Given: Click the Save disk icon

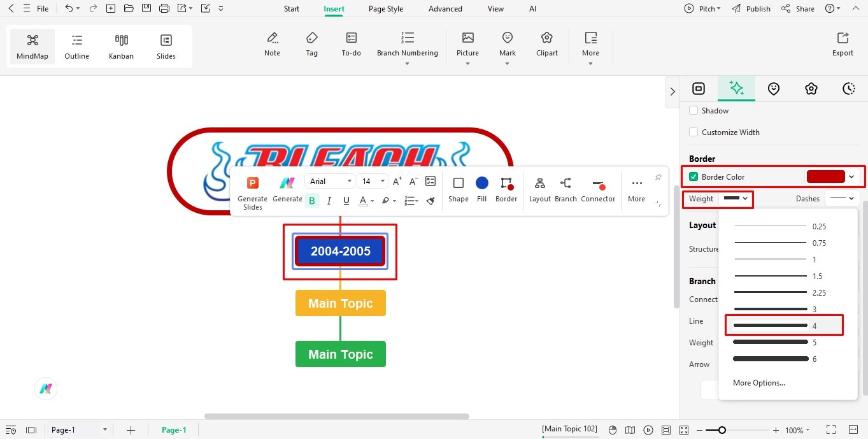Looking at the screenshot, I should [146, 8].
